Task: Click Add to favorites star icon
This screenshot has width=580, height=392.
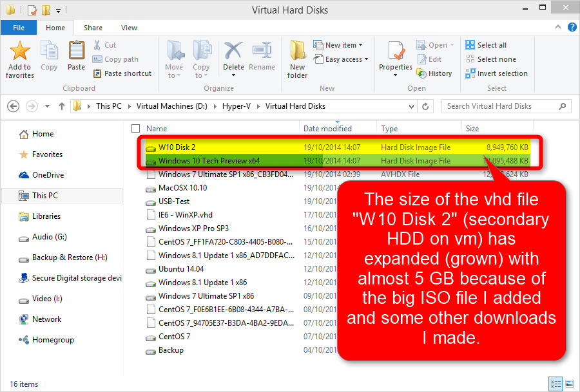Action: click(19, 51)
